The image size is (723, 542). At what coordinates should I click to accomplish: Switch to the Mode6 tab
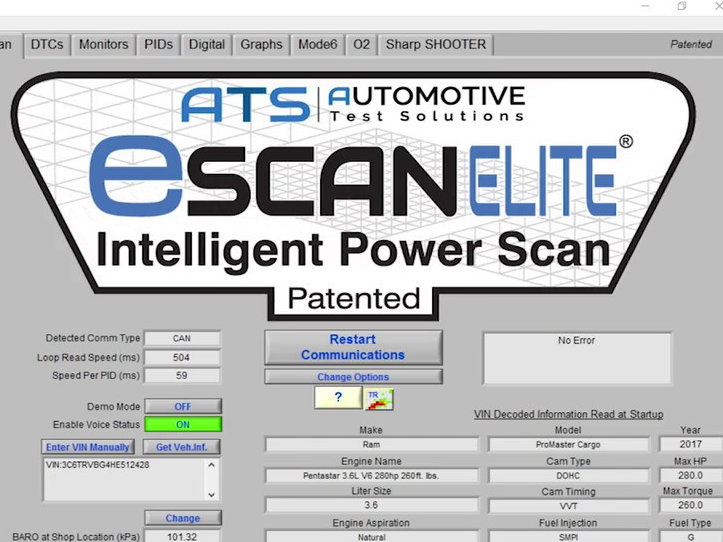[318, 45]
